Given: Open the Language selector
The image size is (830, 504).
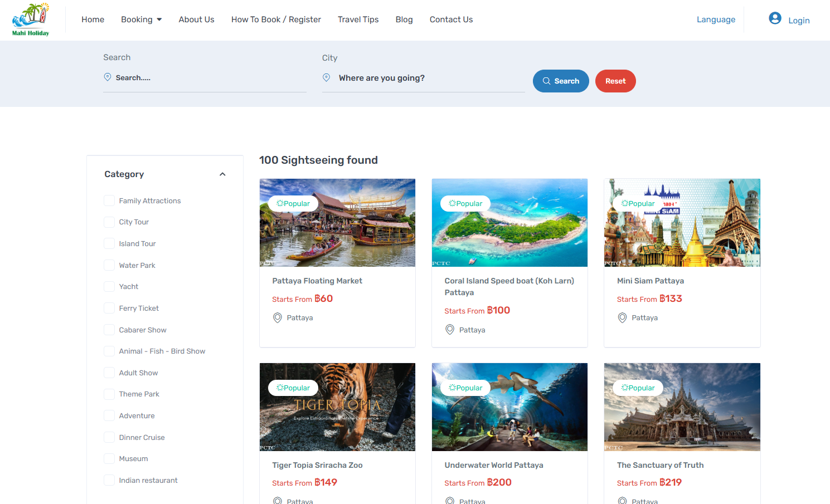Looking at the screenshot, I should click(716, 19).
